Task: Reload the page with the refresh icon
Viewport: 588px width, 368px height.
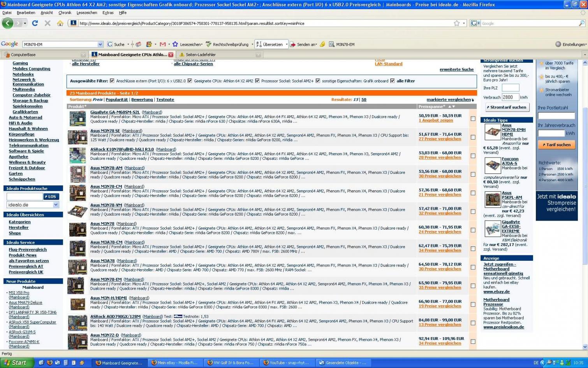Action: point(35,23)
